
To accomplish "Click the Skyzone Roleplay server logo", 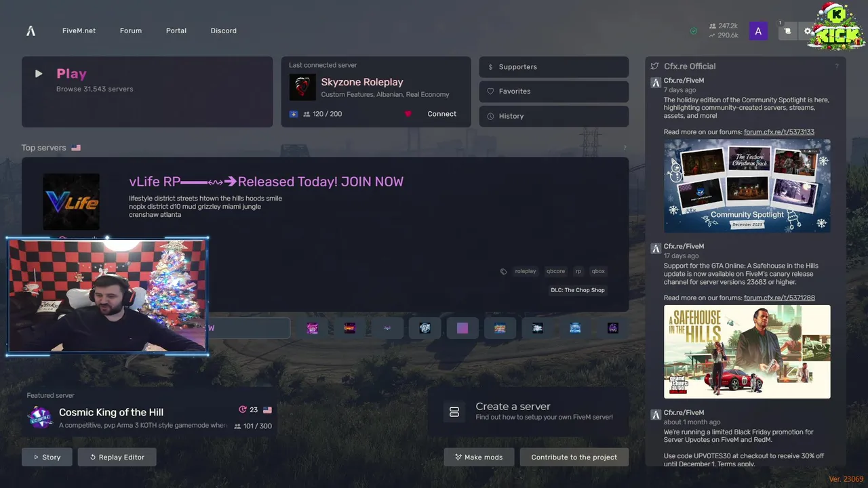I will pos(302,87).
